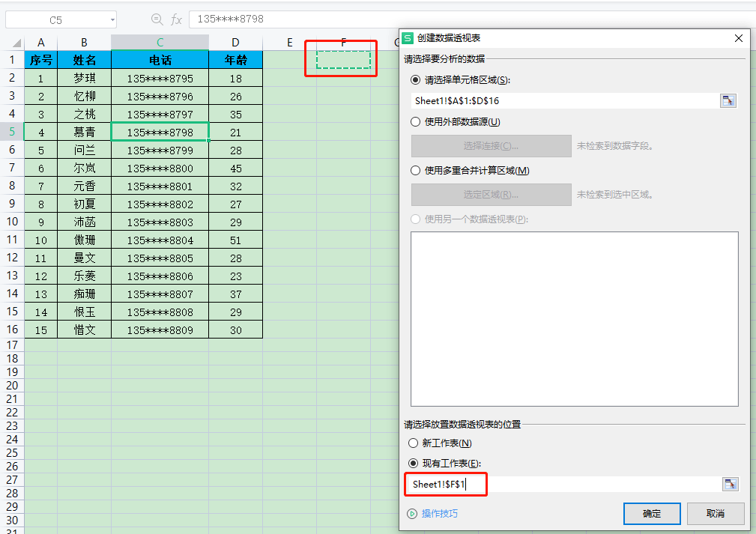
Task: Select the name cell 梦琪
Action: tap(85, 78)
